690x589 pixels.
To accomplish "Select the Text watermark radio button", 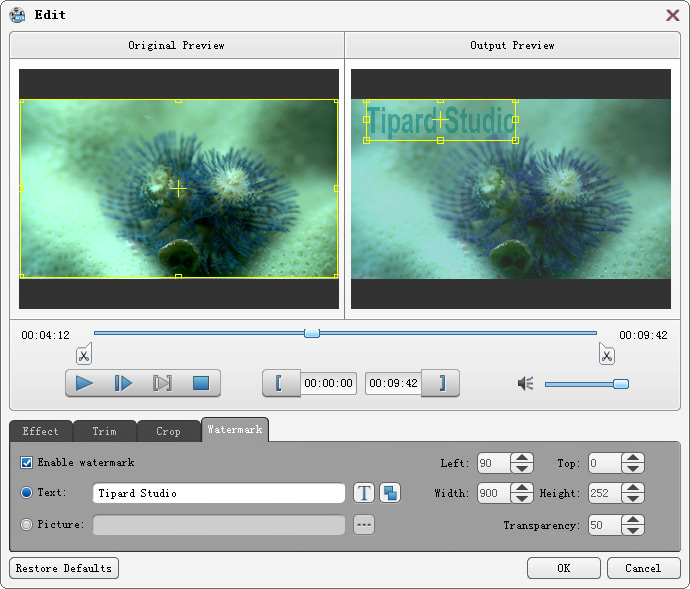I will pos(26,492).
